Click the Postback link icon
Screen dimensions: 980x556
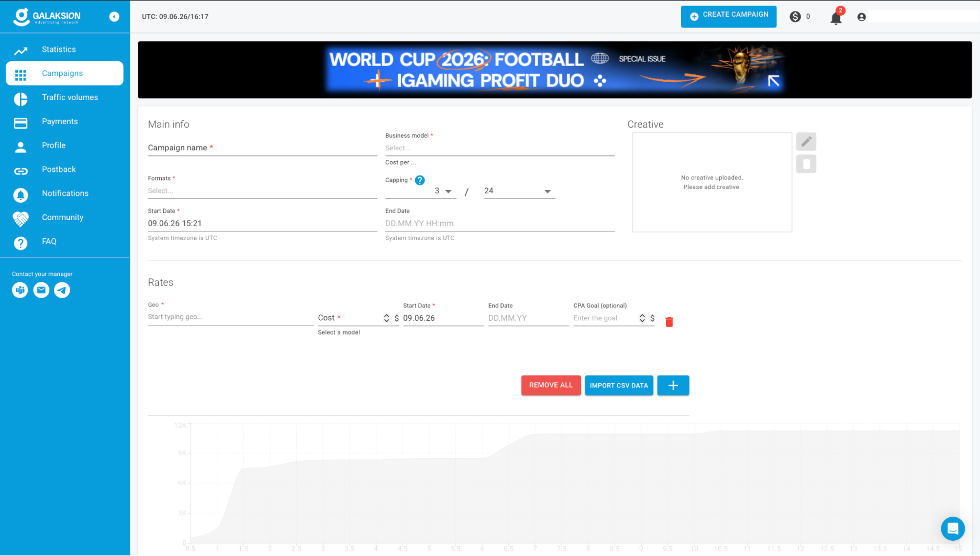pyautogui.click(x=21, y=170)
